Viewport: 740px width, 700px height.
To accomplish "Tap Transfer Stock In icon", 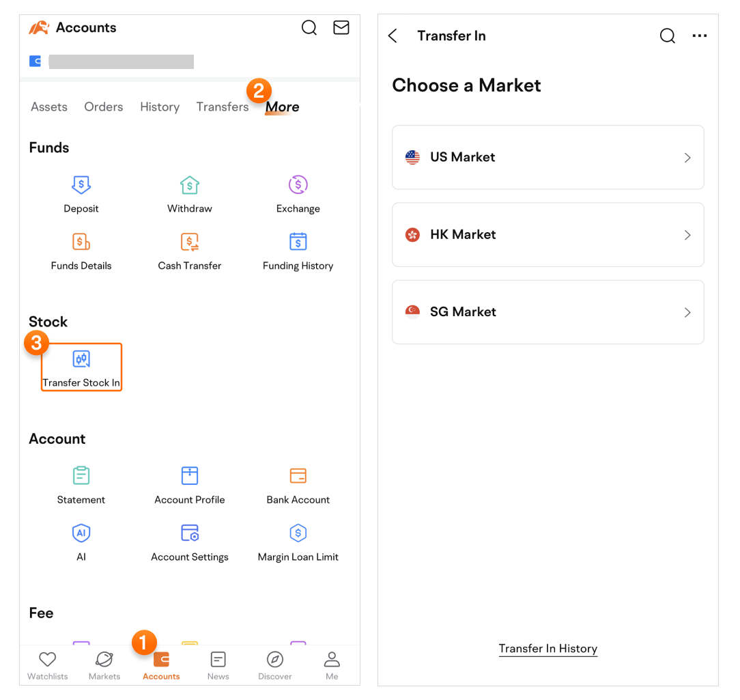I will [81, 360].
